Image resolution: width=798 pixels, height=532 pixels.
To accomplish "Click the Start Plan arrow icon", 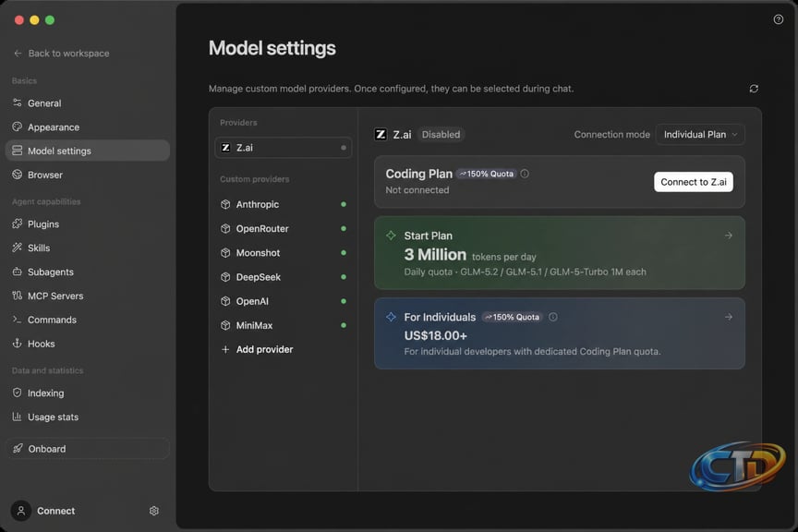I will click(729, 236).
